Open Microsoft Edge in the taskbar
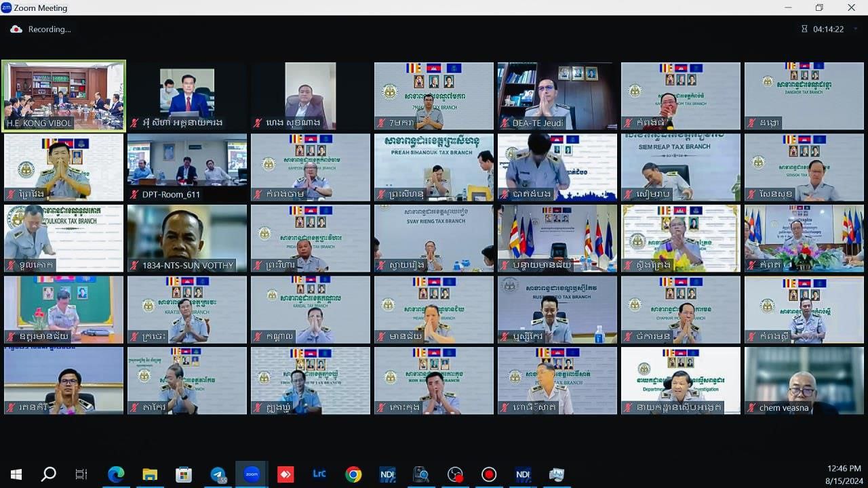This screenshot has width=868, height=488. 116,474
